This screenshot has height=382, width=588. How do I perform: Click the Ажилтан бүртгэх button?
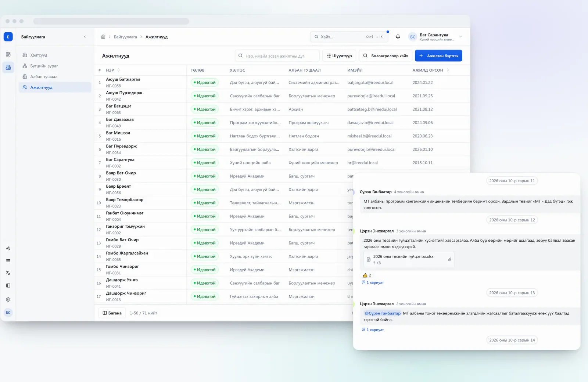click(x=438, y=56)
